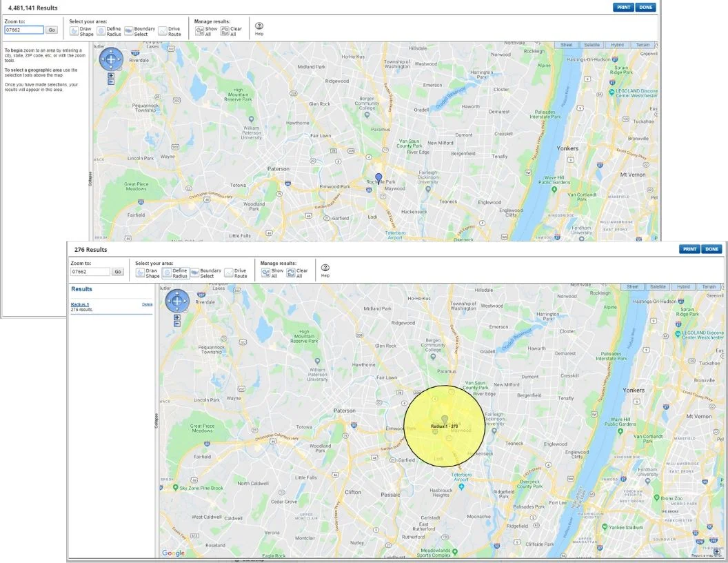Click Clifton label on 276 Results map
Image resolution: width=728 pixels, height=563 pixels.
353,492
